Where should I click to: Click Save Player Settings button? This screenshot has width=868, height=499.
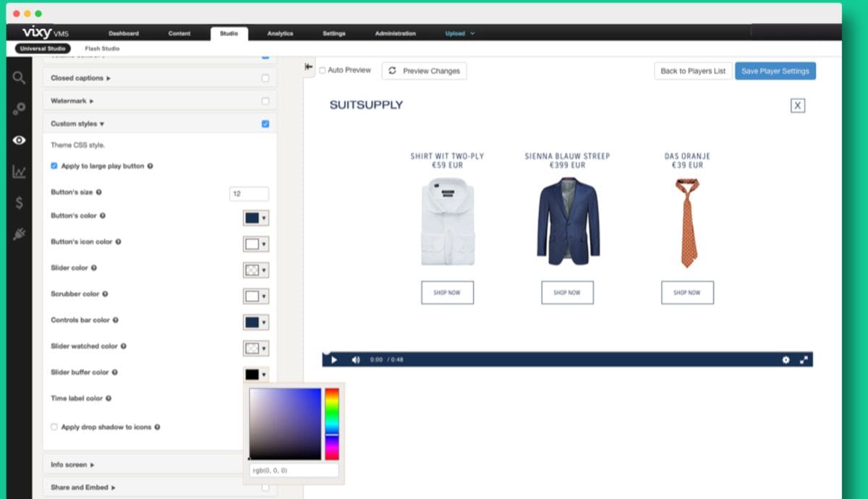(775, 71)
